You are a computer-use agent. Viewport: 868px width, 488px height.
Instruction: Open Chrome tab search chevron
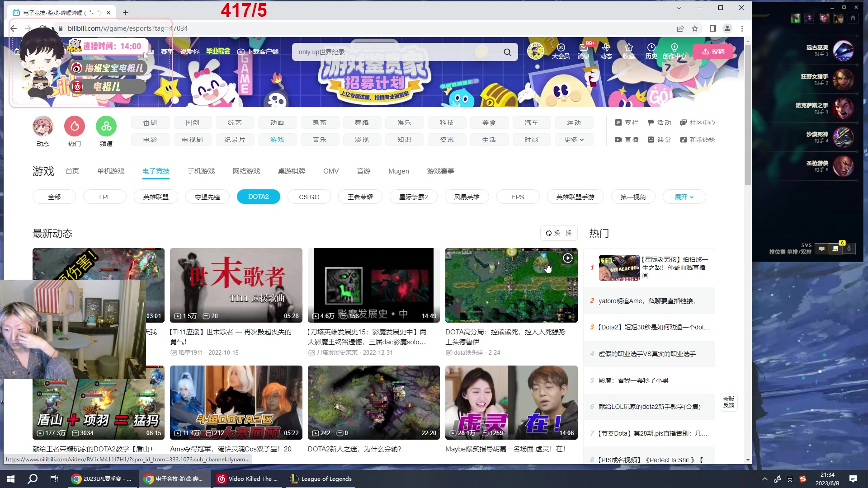pos(679,8)
